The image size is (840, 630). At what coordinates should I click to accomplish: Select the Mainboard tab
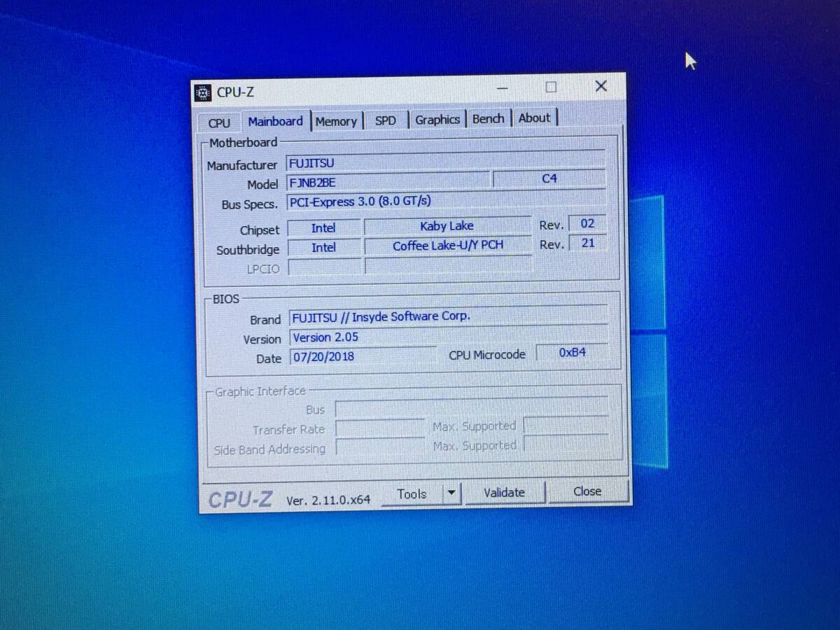point(275,121)
